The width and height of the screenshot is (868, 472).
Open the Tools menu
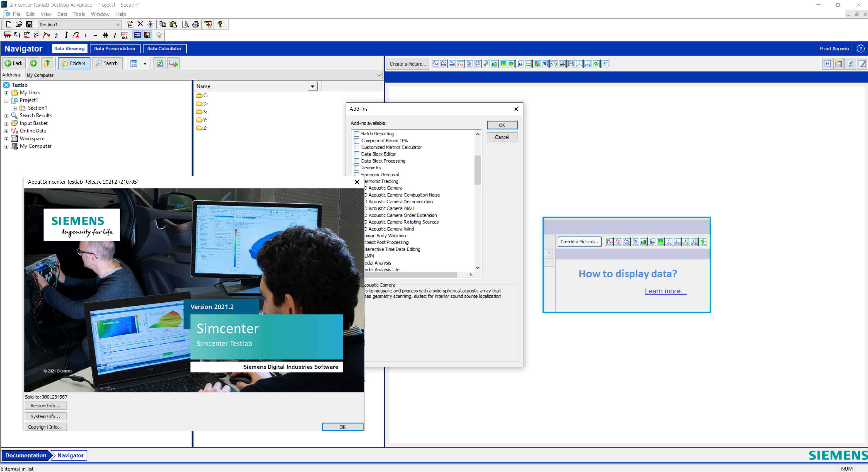tap(79, 14)
